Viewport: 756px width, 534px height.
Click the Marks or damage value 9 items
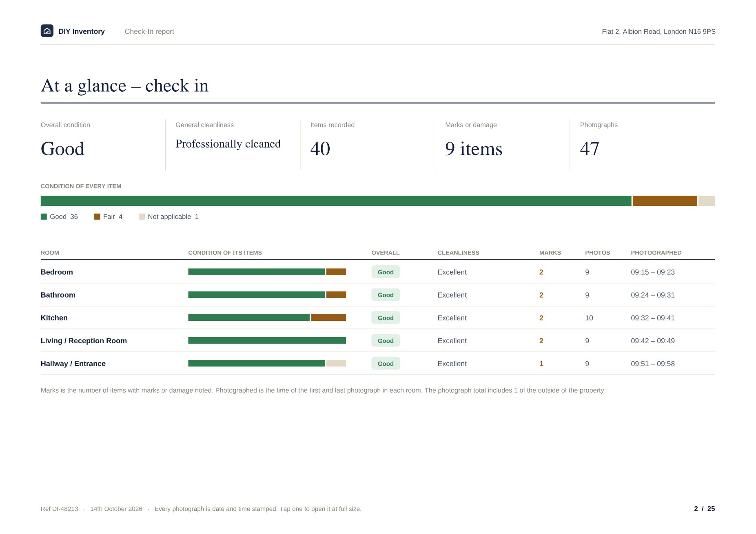[474, 149]
